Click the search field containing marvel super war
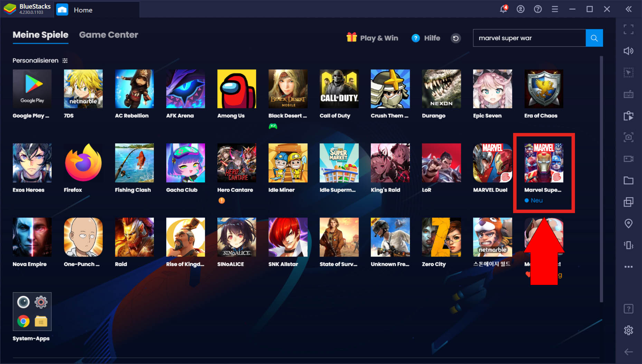The width and height of the screenshot is (642, 364). [x=529, y=38]
